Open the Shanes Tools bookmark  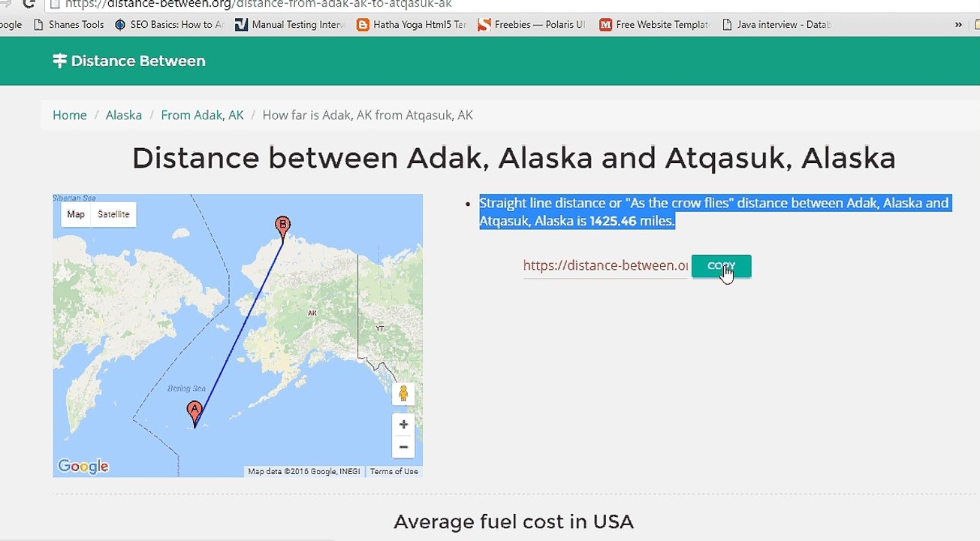pyautogui.click(x=68, y=24)
